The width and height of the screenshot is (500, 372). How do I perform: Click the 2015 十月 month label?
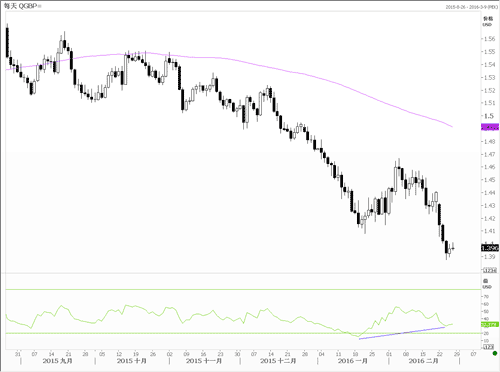coord(132,361)
